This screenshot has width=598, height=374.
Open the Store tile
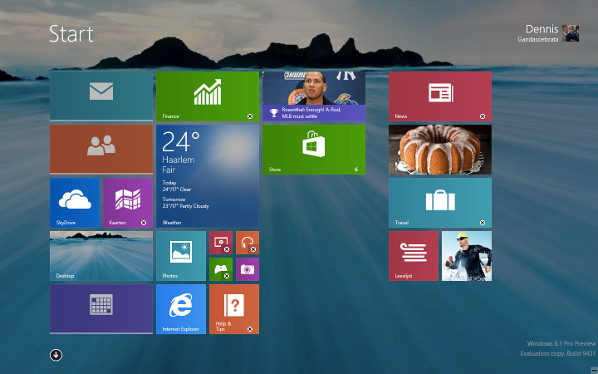(314, 149)
